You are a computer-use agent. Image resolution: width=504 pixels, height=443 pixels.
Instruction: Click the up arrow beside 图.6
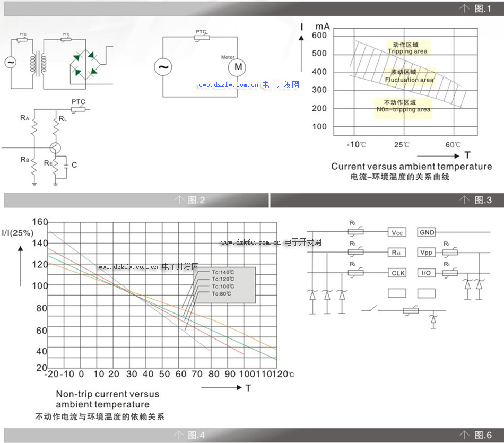464,435
